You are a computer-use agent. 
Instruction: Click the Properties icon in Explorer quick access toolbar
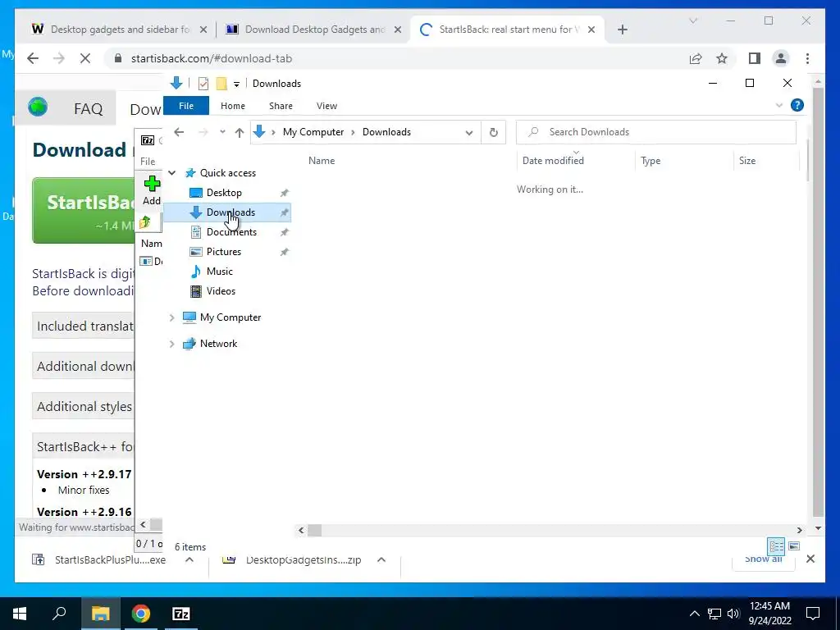[203, 84]
